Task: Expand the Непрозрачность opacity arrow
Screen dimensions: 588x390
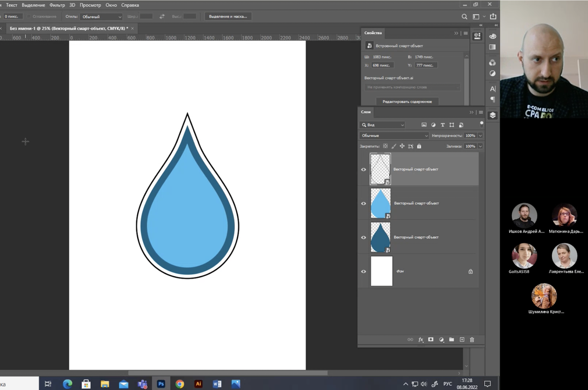Action: 480,135
